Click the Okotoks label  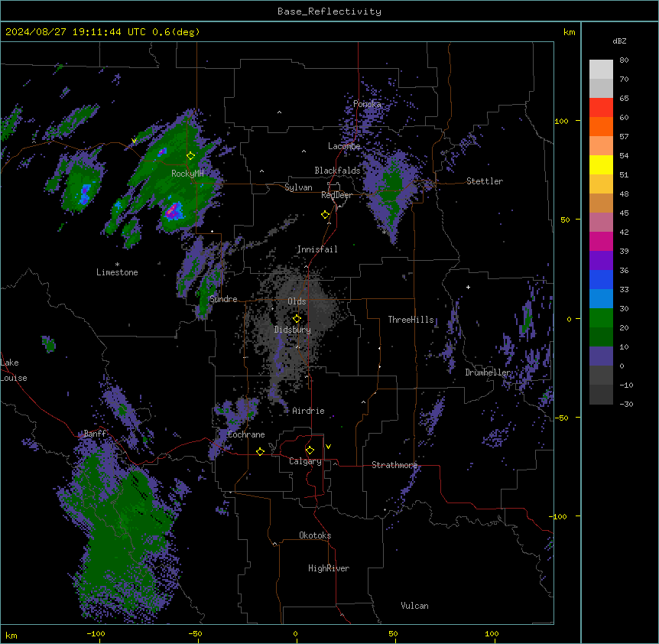point(315,535)
